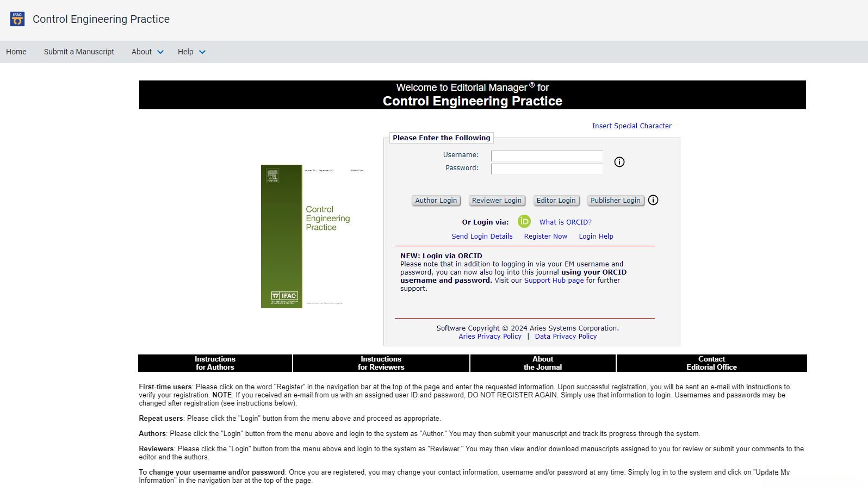
Task: Click the 'Or Login via:' label
Action: pos(485,222)
